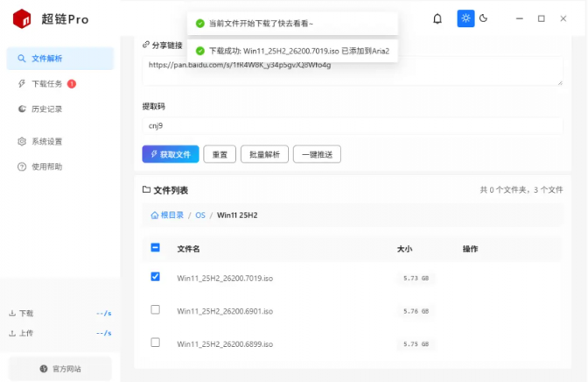The height and width of the screenshot is (382, 588).
Task: Click the 获取文件 button
Action: [171, 154]
